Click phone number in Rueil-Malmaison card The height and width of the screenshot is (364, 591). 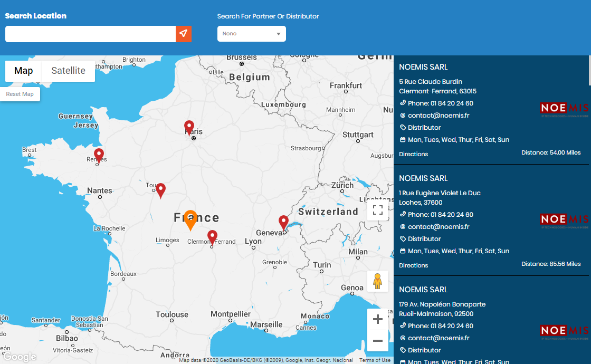tap(452, 326)
